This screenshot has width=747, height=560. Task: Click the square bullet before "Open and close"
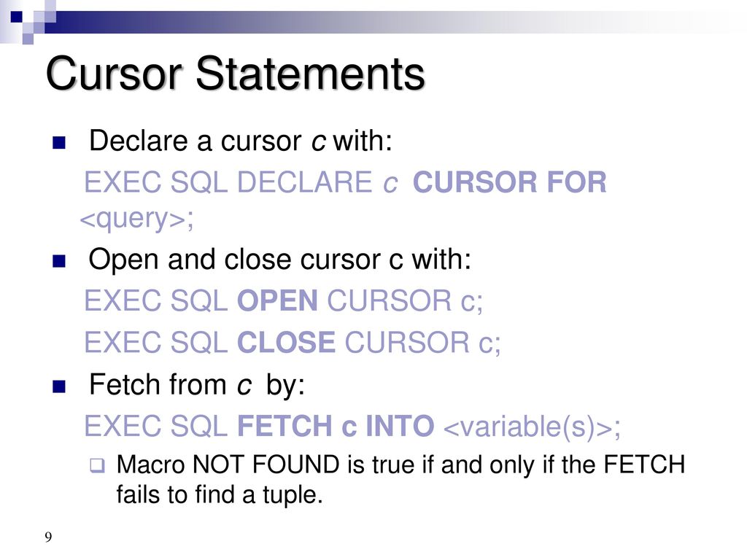pos(59,262)
